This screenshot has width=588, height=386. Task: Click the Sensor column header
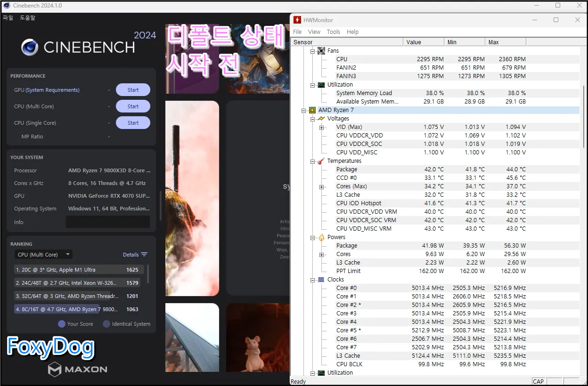[347, 42]
